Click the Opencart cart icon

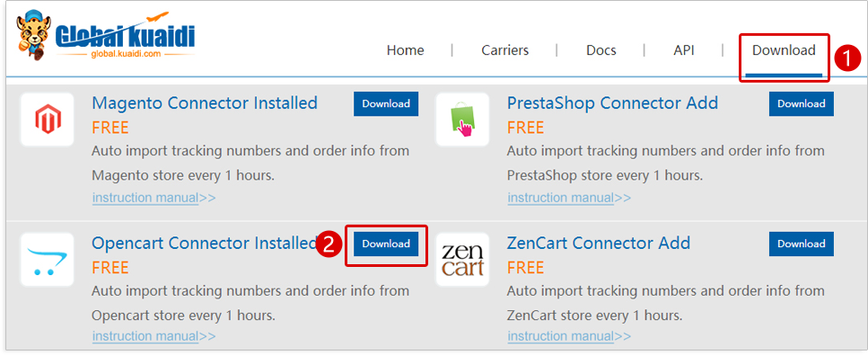click(47, 260)
